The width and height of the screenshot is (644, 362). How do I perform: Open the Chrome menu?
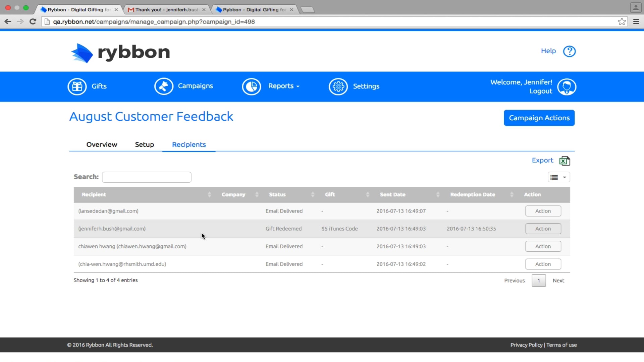pyautogui.click(x=636, y=21)
